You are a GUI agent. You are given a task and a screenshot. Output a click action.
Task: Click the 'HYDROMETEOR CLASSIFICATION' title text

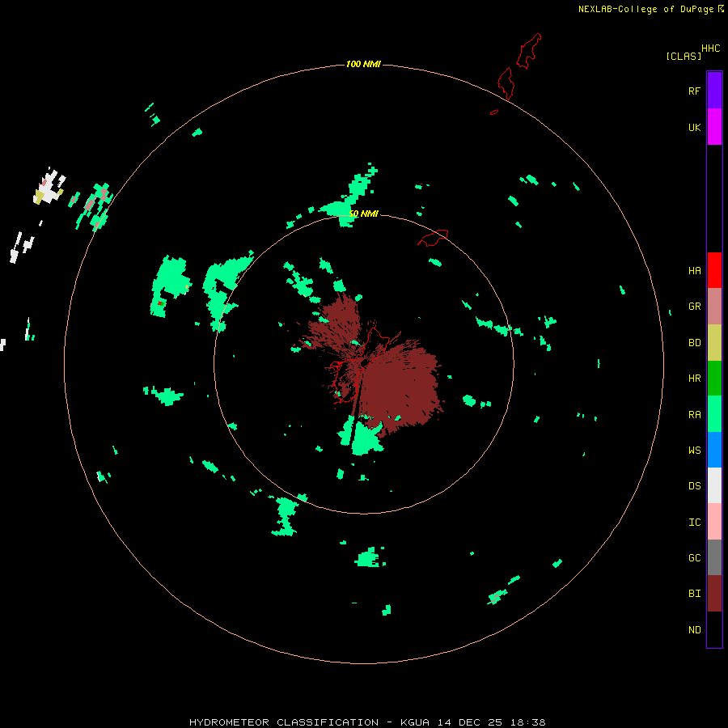[284, 722]
